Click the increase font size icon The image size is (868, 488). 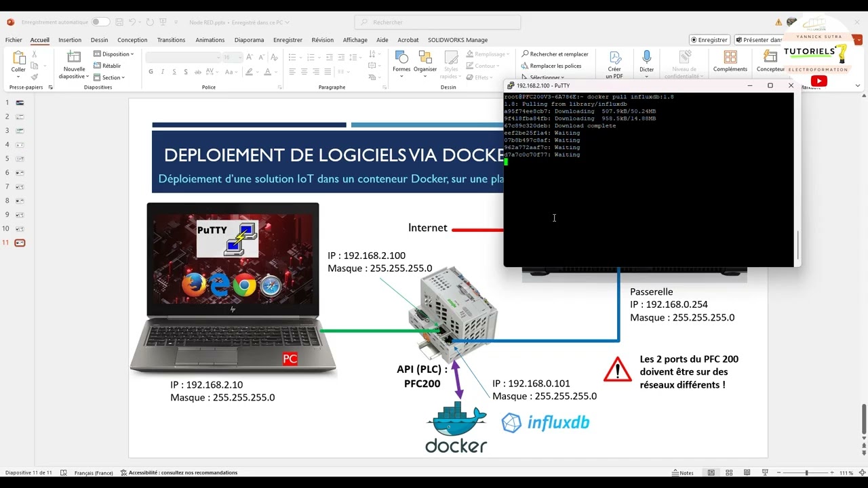250,58
